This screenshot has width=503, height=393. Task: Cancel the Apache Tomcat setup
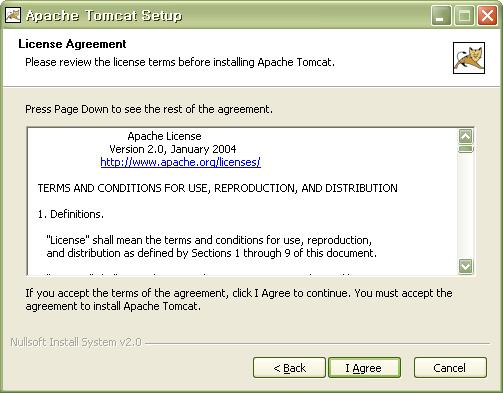tap(450, 368)
